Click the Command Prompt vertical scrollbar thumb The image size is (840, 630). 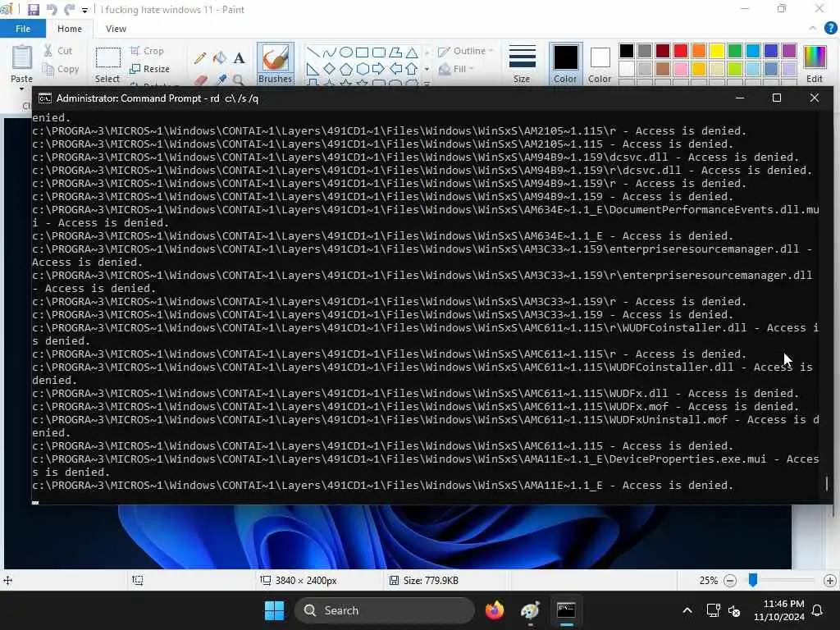click(827, 483)
